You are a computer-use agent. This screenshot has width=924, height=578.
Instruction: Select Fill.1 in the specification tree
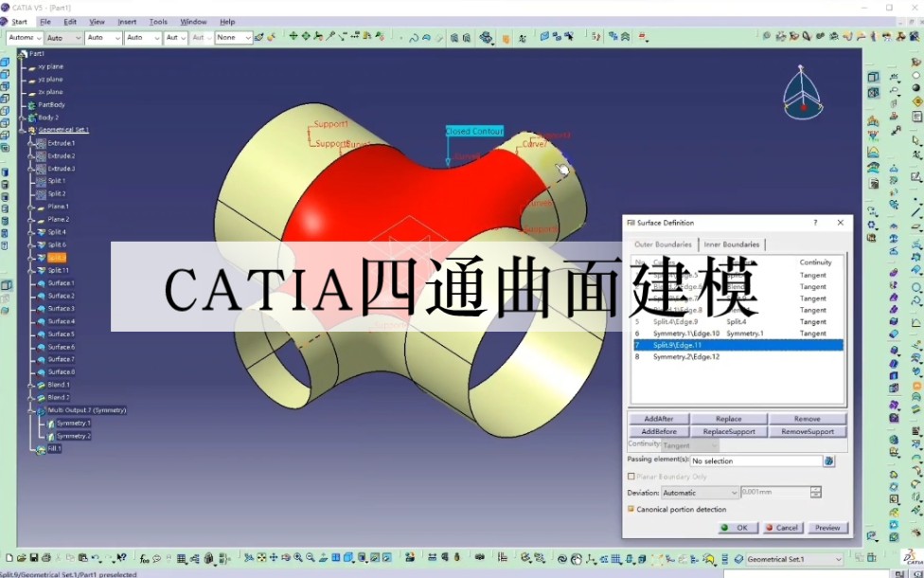[x=54, y=449]
